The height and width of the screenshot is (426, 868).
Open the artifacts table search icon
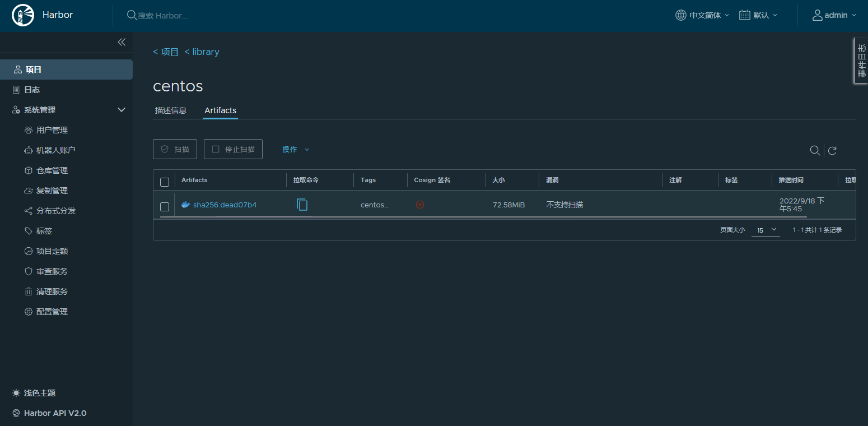point(815,150)
